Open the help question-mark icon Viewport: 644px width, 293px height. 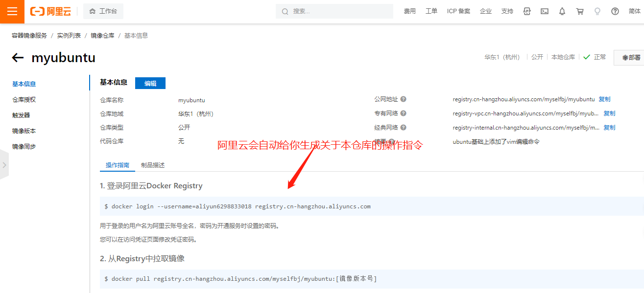click(x=615, y=11)
